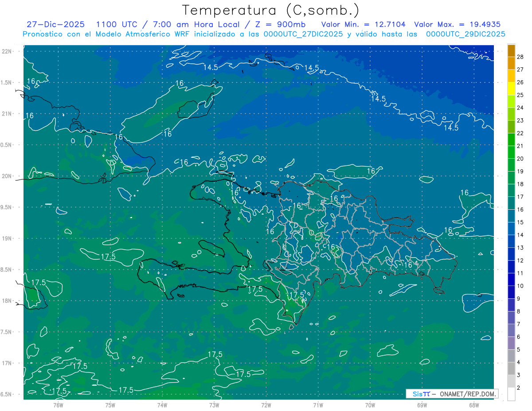Screen dimensions: 532x411
Task: Click the '75W' longitude axis label
Action: coord(110,405)
